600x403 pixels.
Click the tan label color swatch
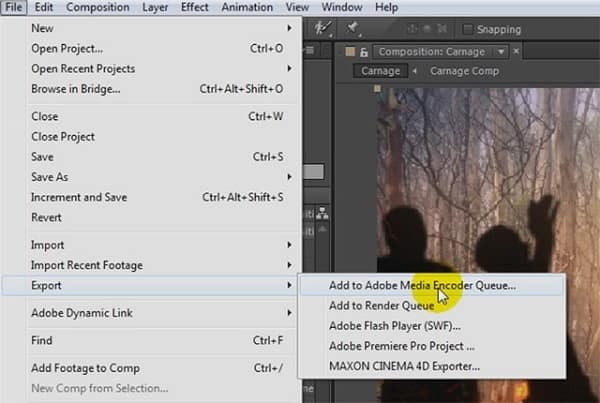(349, 52)
